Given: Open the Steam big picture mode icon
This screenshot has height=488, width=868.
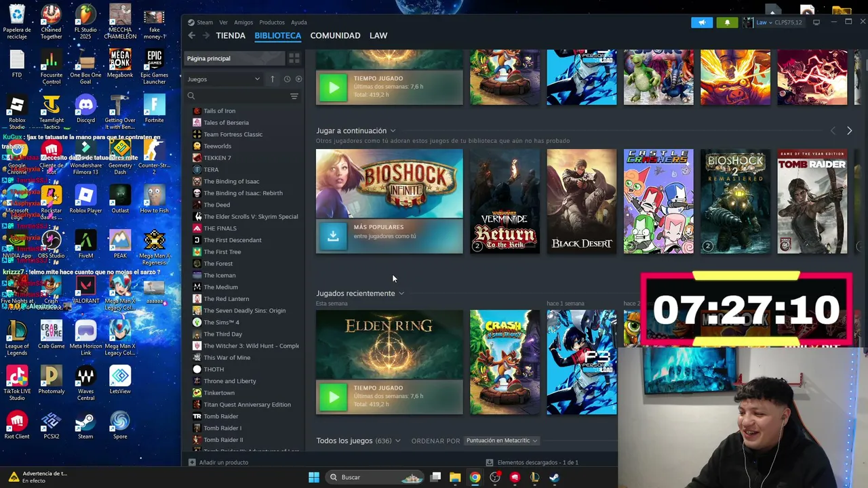Looking at the screenshot, I should pyautogui.click(x=816, y=22).
